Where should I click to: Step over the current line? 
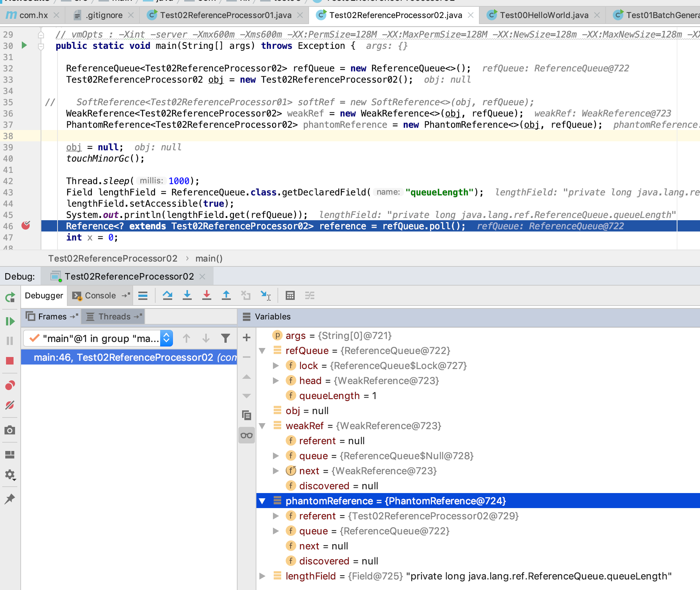point(168,296)
